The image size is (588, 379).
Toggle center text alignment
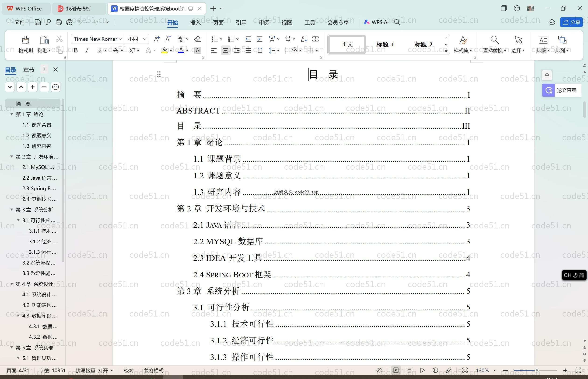point(225,51)
